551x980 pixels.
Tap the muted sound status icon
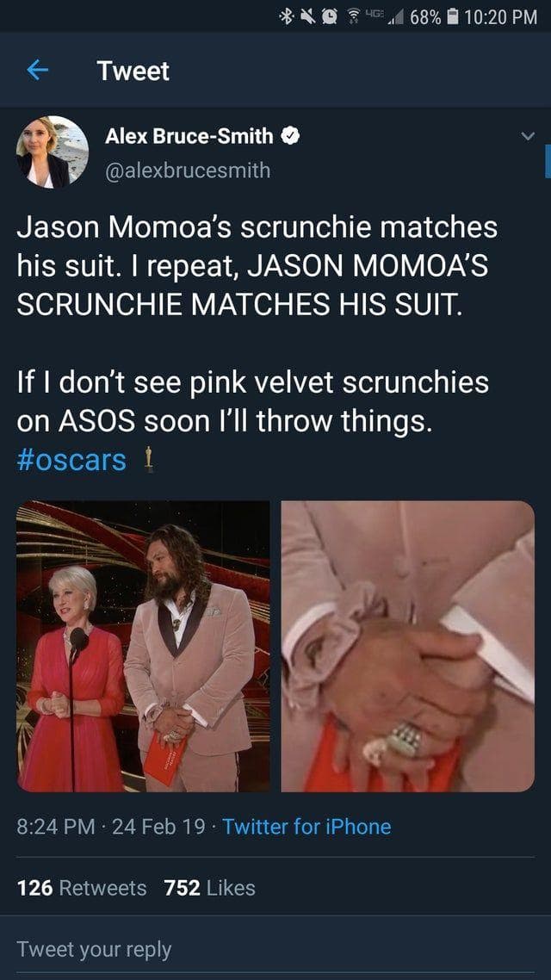coord(306,17)
